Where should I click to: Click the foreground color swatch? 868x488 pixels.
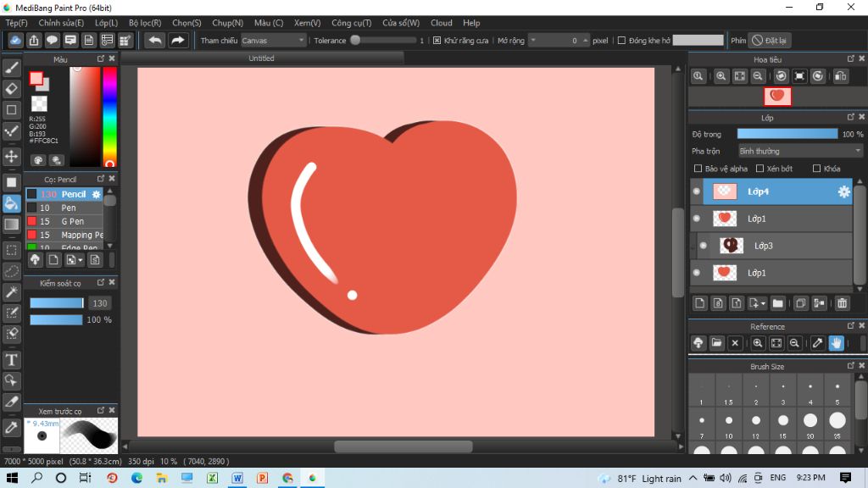coord(36,79)
